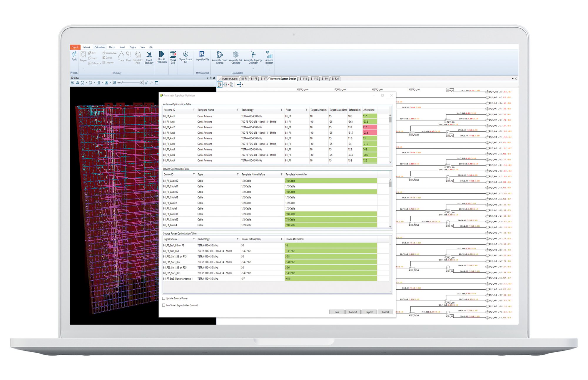Image resolution: width=588 pixels, height=380 pixels.
Task: Click the fullscreen window icon in 3D View toolbar
Action: click(157, 83)
